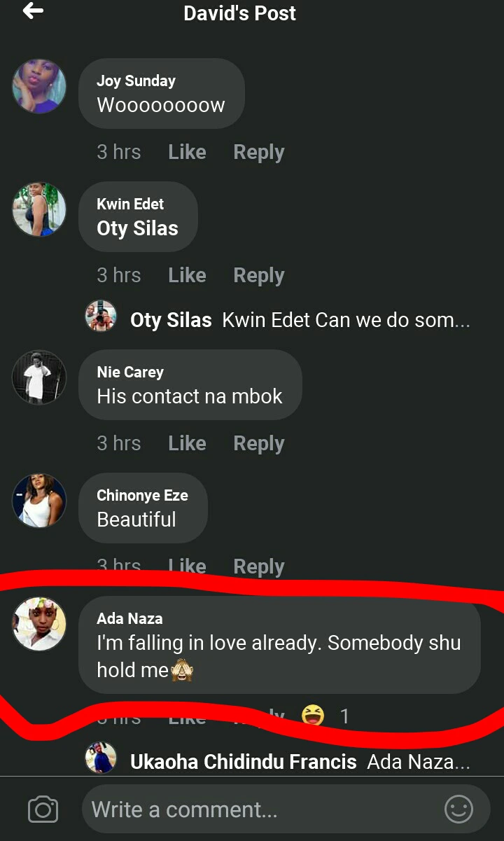Like Kwin Edet's comment
504x841 pixels.
[187, 276]
